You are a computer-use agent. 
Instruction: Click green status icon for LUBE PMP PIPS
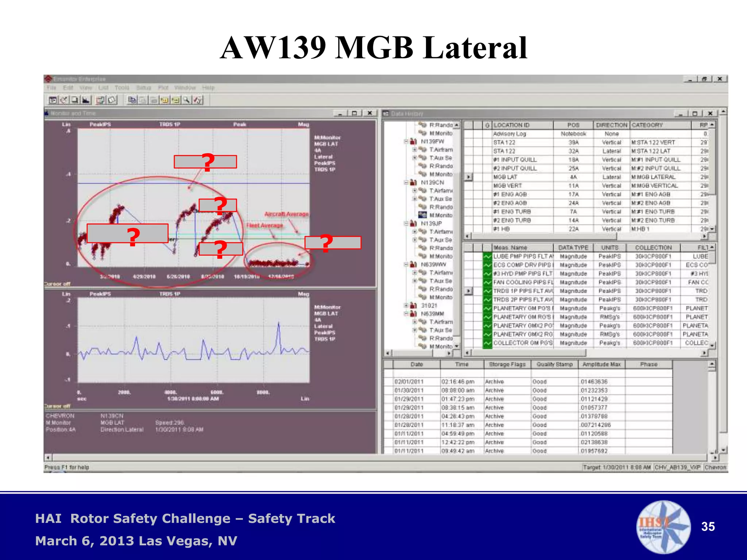(487, 257)
